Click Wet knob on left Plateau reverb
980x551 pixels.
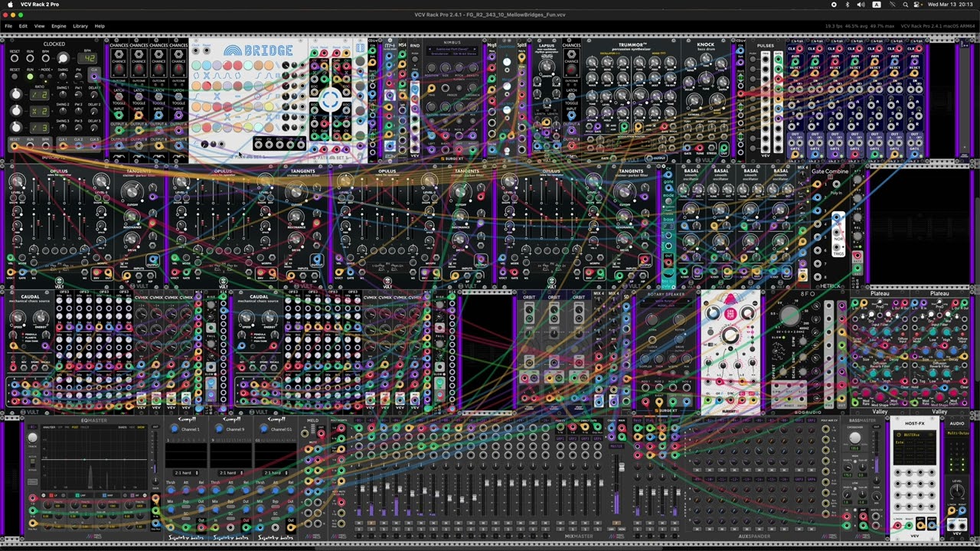(889, 315)
